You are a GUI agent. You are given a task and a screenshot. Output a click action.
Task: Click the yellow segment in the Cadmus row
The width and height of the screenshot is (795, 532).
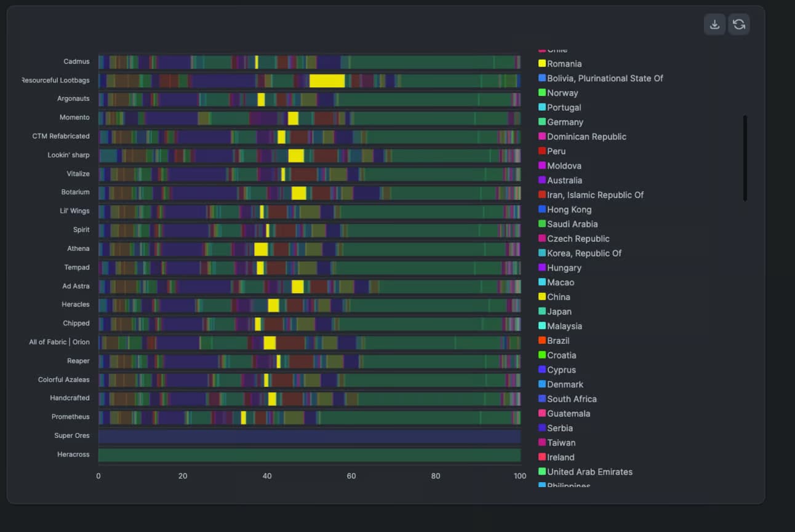(257, 61)
